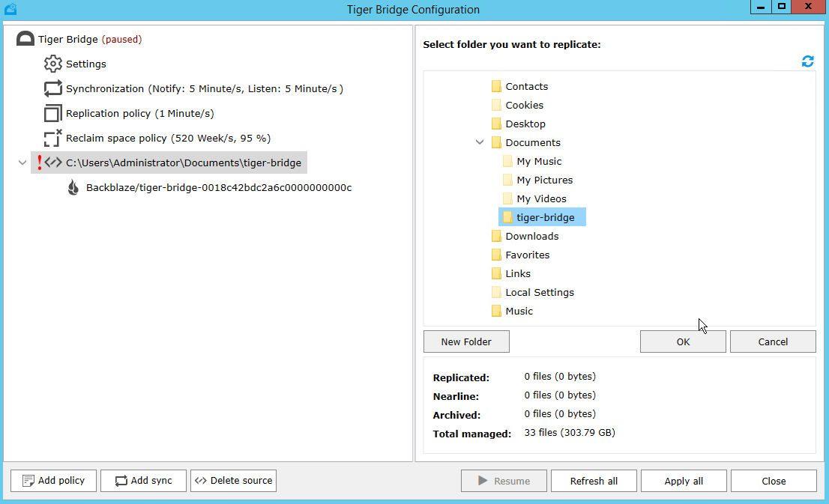Collapse the Documents folder tree node
The width and height of the screenshot is (829, 504).
(x=480, y=142)
